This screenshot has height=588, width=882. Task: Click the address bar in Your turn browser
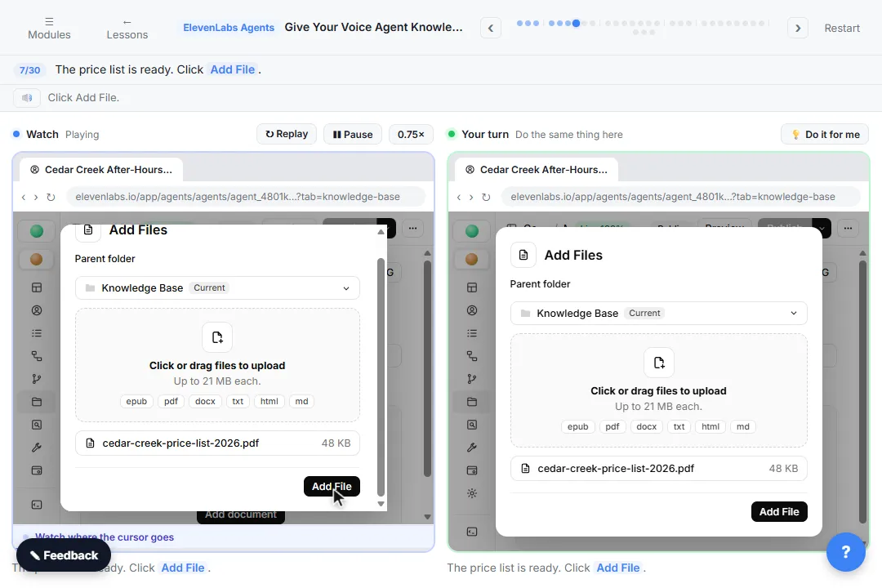[681, 197]
